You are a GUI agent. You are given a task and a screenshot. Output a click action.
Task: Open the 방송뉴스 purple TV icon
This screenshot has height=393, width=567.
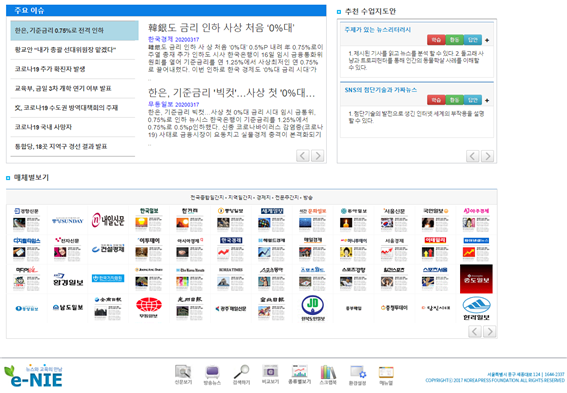[212, 375]
